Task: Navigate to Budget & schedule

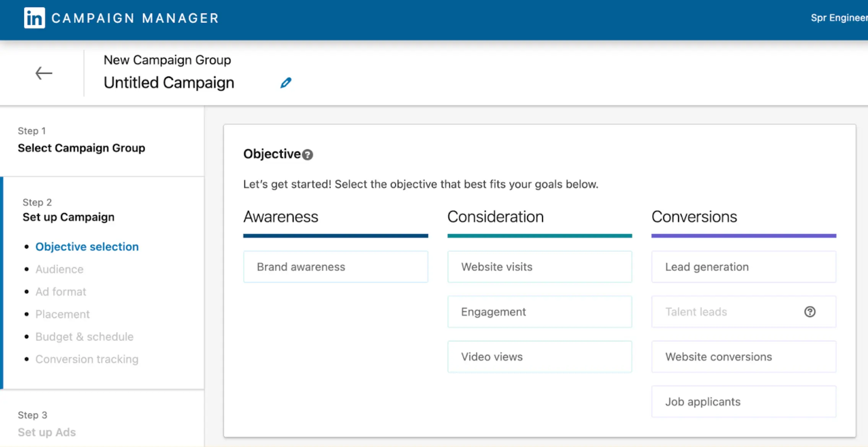Action: (x=84, y=337)
